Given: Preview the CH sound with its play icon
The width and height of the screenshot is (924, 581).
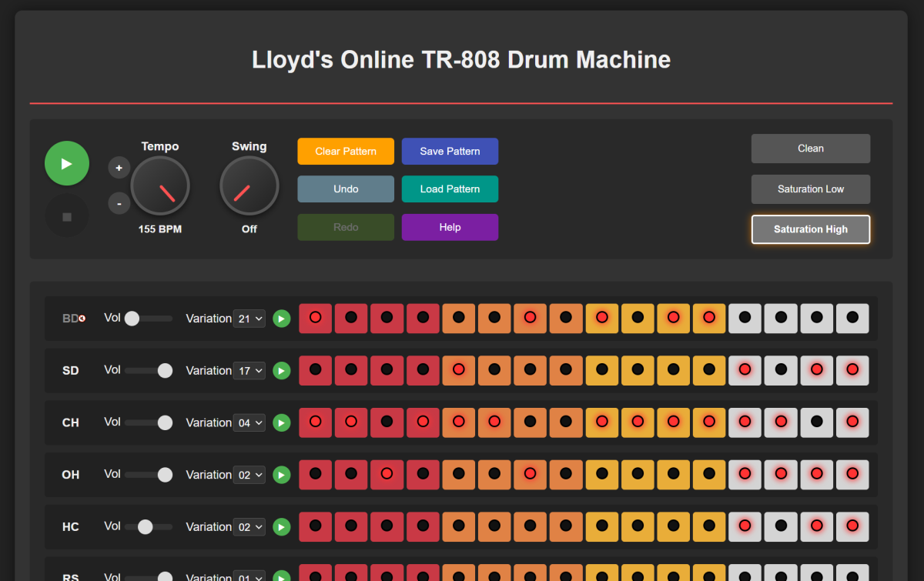Looking at the screenshot, I should point(282,422).
